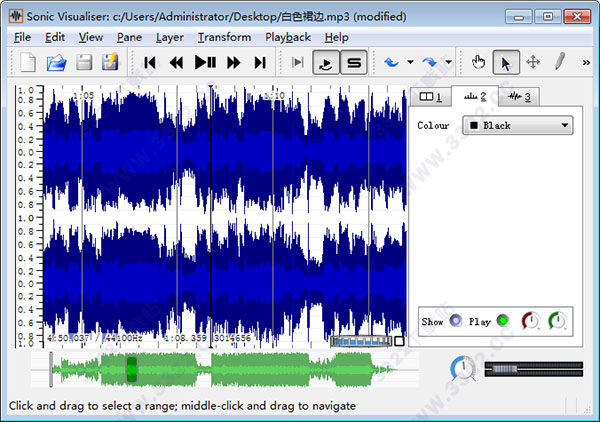Open the File menu
600x422 pixels.
coord(22,37)
